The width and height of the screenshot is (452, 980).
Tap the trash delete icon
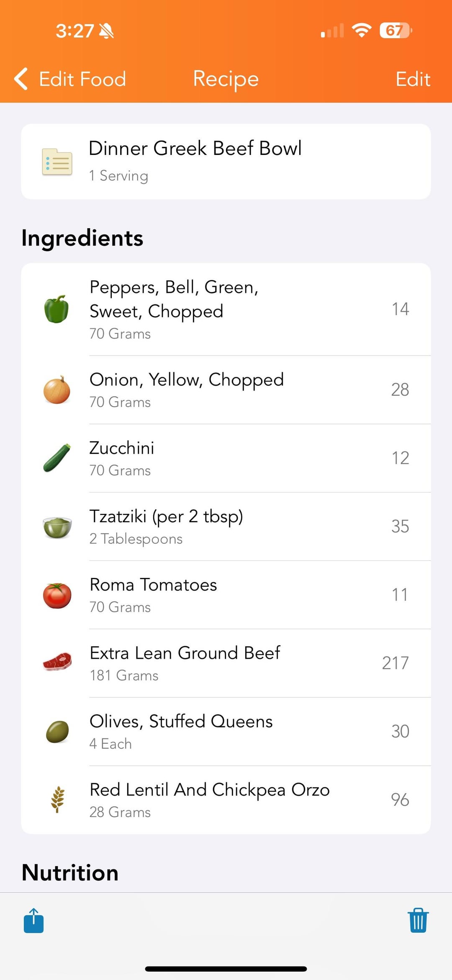[418, 921]
